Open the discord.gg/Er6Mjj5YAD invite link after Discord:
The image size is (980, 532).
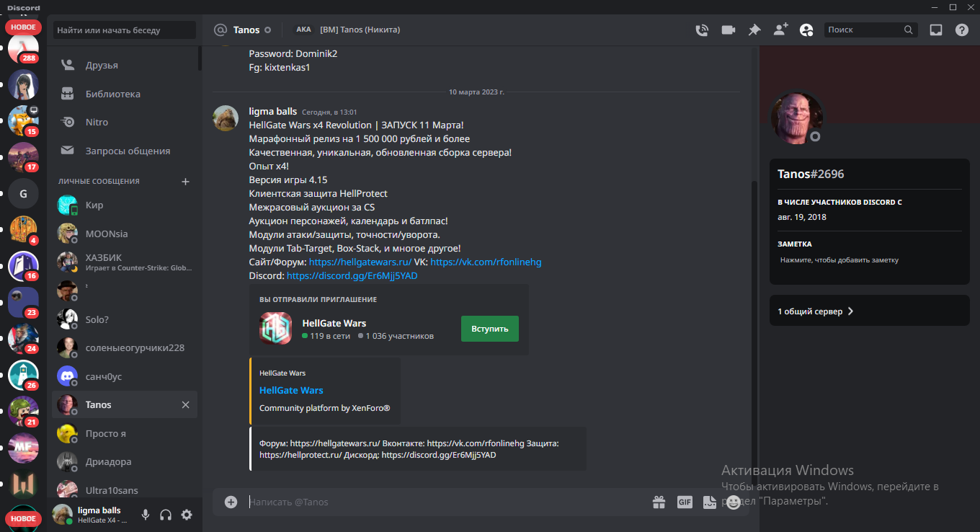[x=352, y=276]
